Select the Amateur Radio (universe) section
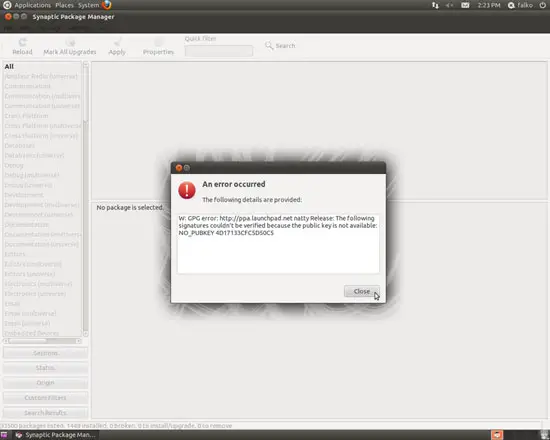Viewport: 550px width, 440px height. [41, 76]
